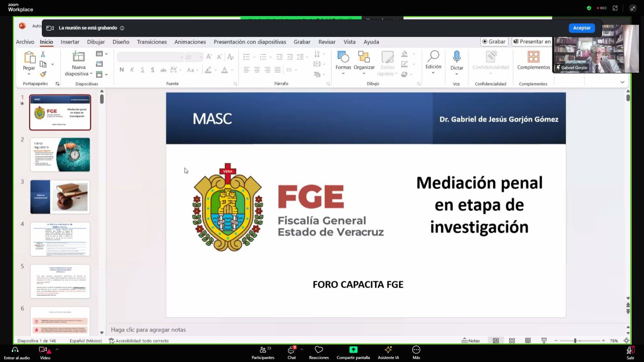Select slide 3 thumbnail with gavel

point(60,197)
